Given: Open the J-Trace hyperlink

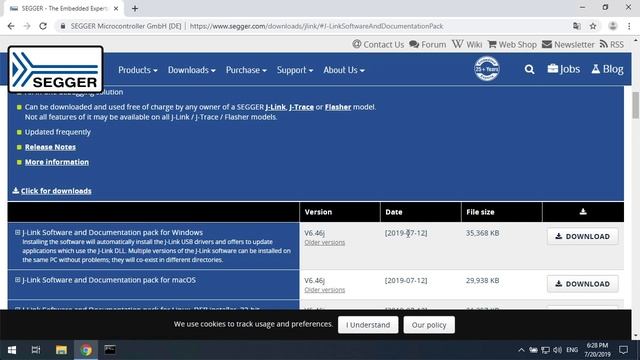Looking at the screenshot, I should click(x=301, y=107).
